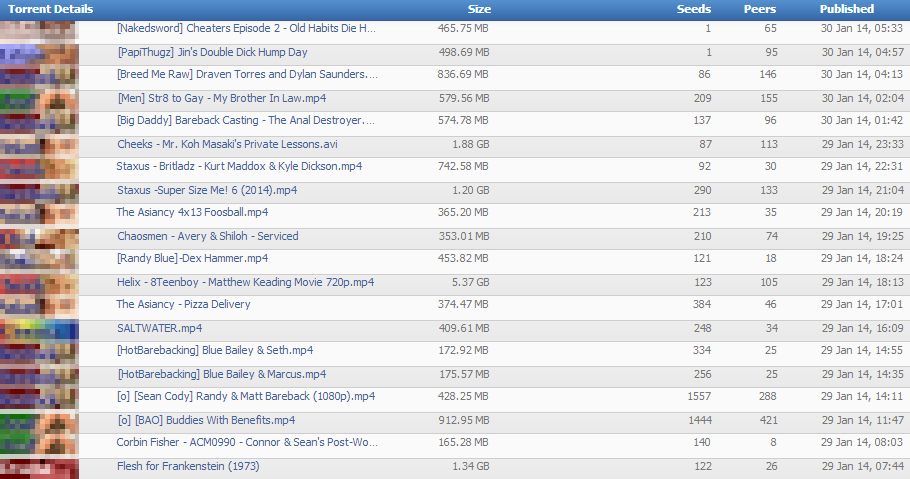Click thumbnail beside Flesh for Frankenstein

(x=39, y=469)
